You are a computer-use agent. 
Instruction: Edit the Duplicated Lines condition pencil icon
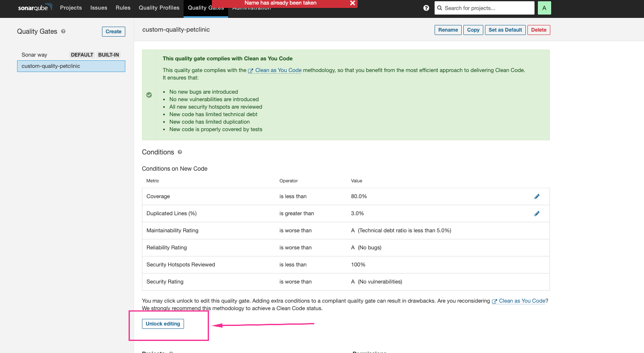click(x=537, y=214)
